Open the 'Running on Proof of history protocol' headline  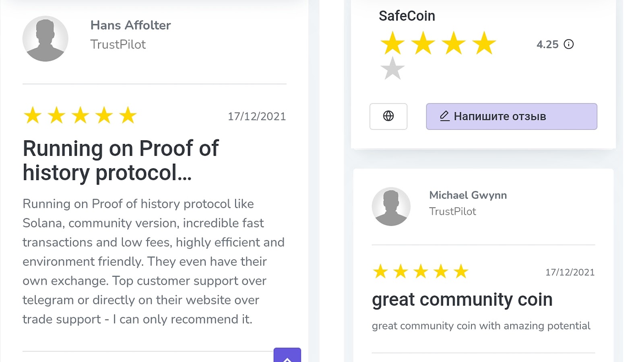click(x=121, y=160)
